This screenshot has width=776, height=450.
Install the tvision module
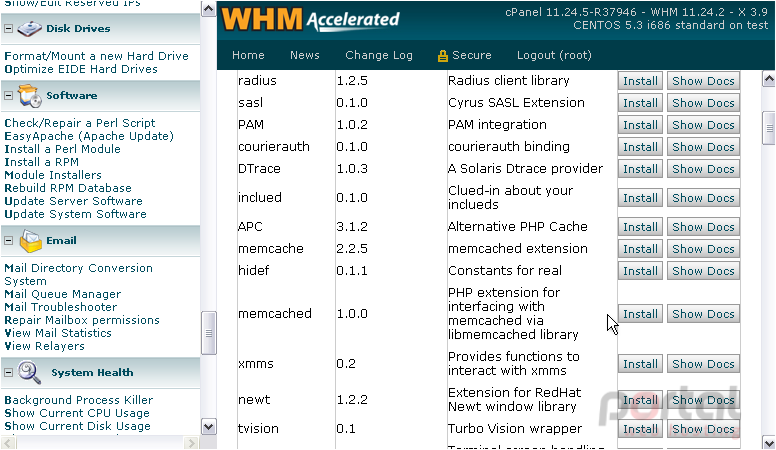coord(640,429)
